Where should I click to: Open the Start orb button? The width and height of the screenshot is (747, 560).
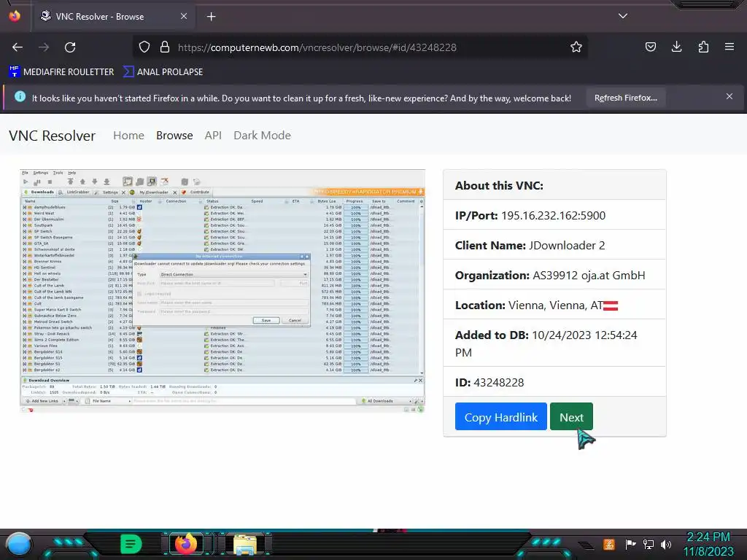point(19,544)
